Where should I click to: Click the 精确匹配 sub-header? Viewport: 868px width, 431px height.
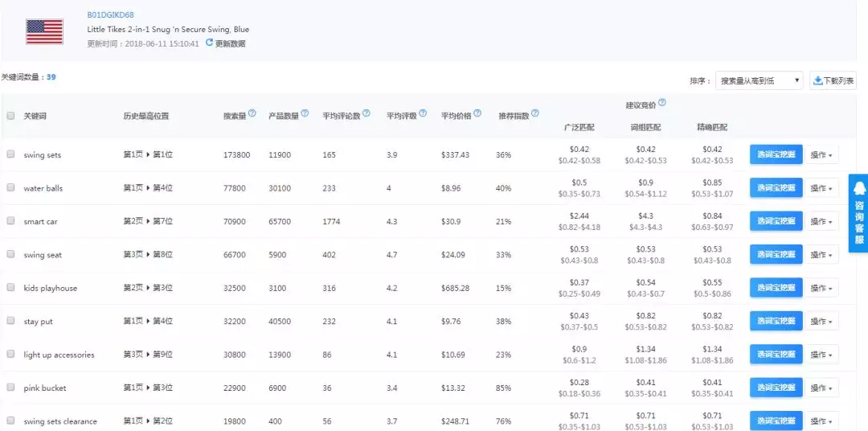(x=712, y=127)
